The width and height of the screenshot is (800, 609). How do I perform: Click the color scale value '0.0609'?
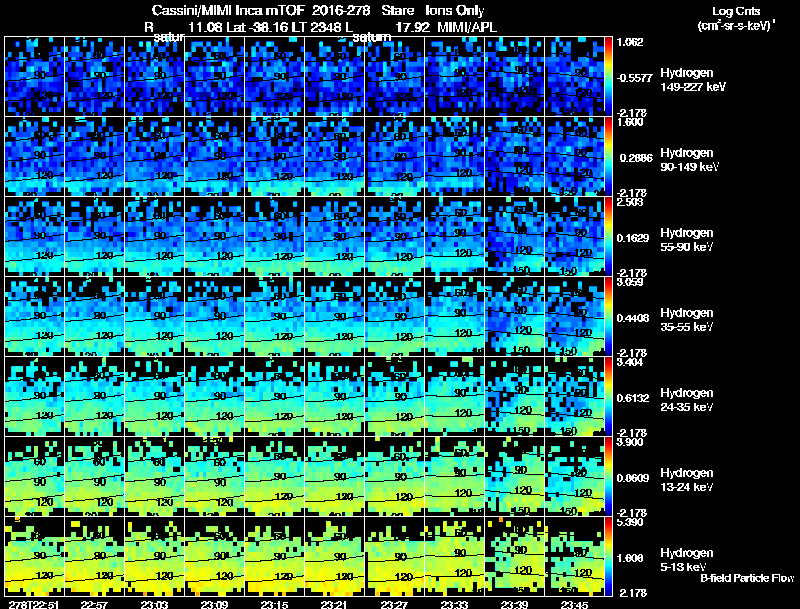[633, 478]
